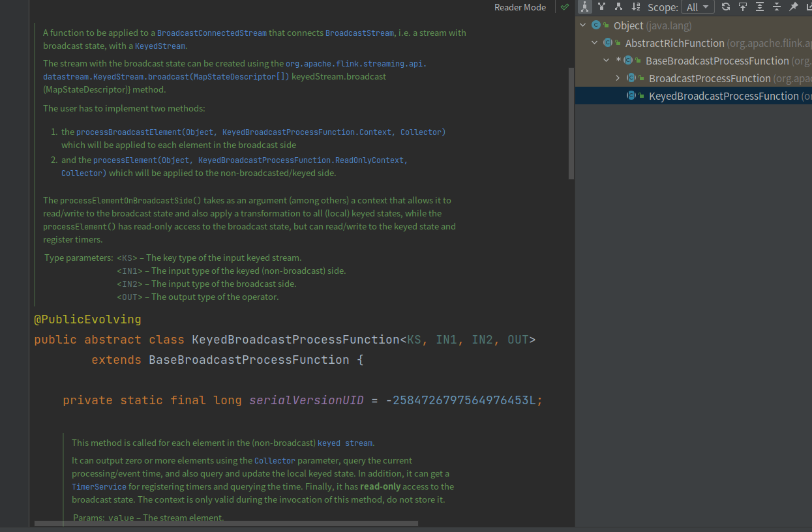The width and height of the screenshot is (812, 532).
Task: Click BaseBroadcastProcessFunction in the extends clause
Action: (x=249, y=360)
